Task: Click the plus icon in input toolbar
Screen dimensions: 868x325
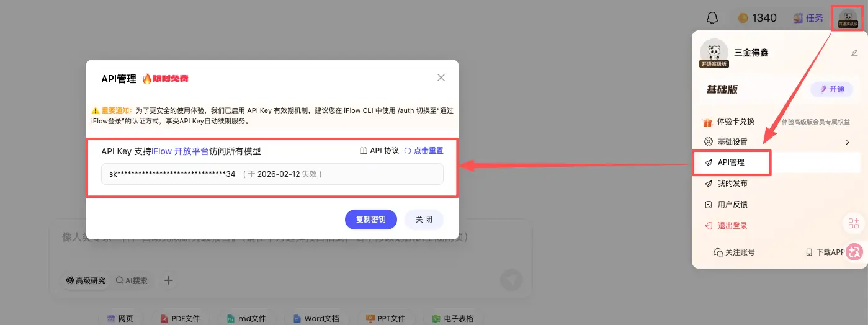Action: [x=168, y=280]
